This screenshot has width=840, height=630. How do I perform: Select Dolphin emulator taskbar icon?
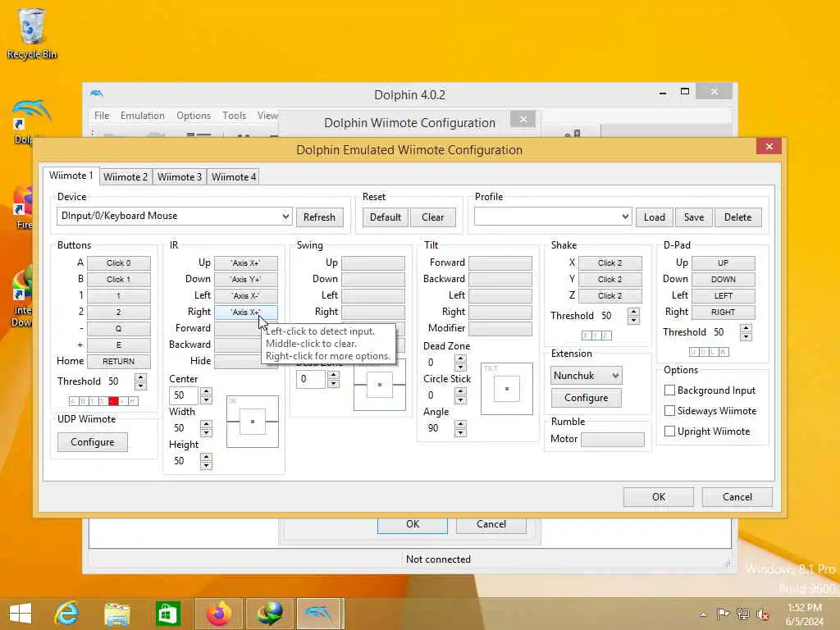(x=319, y=614)
